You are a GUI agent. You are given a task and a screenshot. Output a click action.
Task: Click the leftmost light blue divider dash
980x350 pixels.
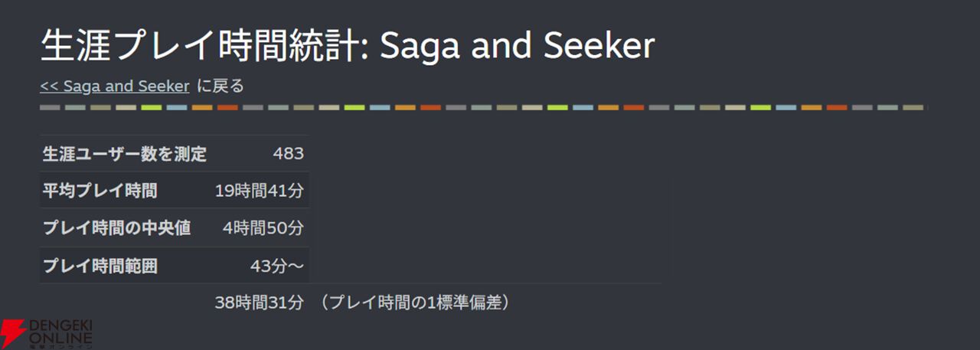(x=177, y=108)
